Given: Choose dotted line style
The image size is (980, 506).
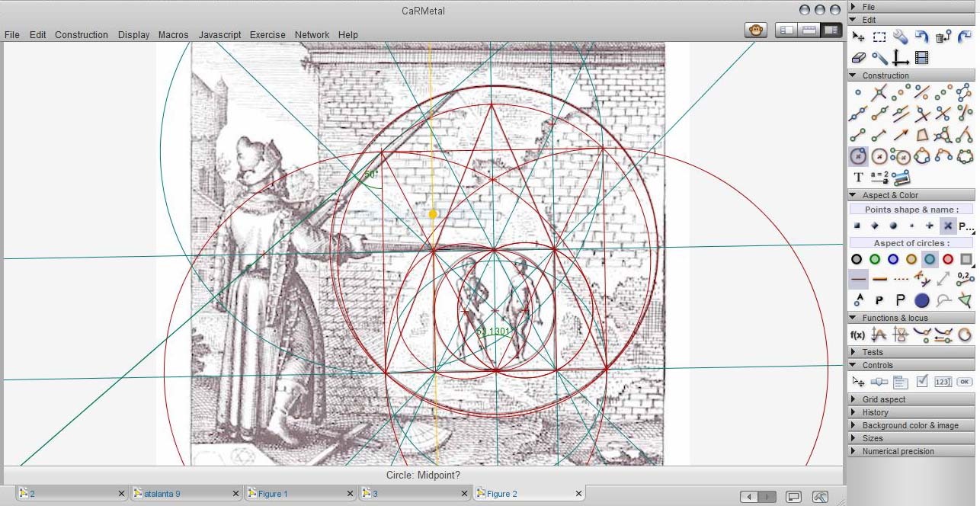Looking at the screenshot, I should click(x=901, y=279).
